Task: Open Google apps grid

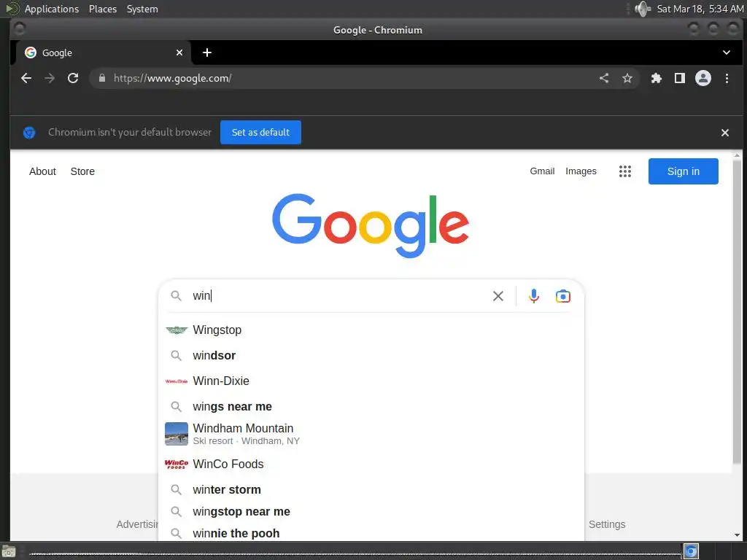Action: pos(624,171)
